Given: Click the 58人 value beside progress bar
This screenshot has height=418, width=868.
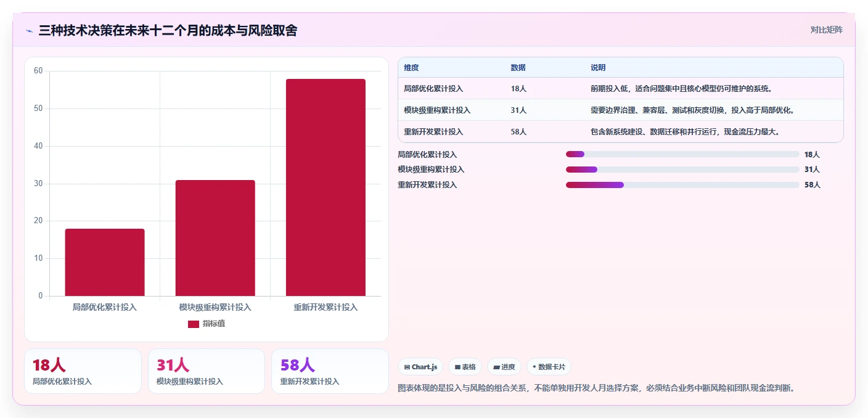Looking at the screenshot, I should pos(813,185).
